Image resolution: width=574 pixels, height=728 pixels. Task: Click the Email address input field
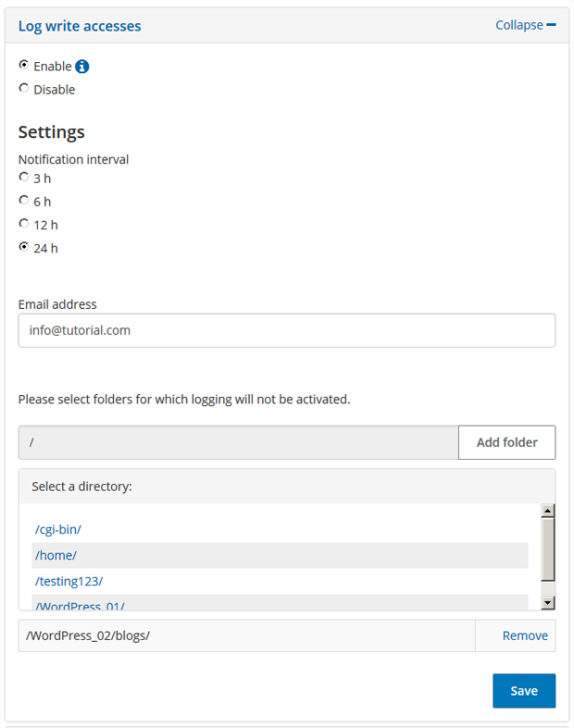(286, 330)
